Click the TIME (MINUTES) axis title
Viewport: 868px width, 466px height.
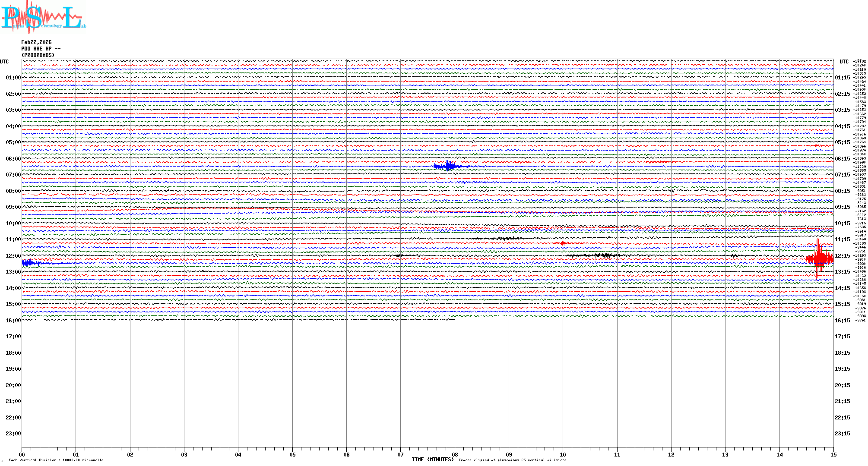coord(433,460)
